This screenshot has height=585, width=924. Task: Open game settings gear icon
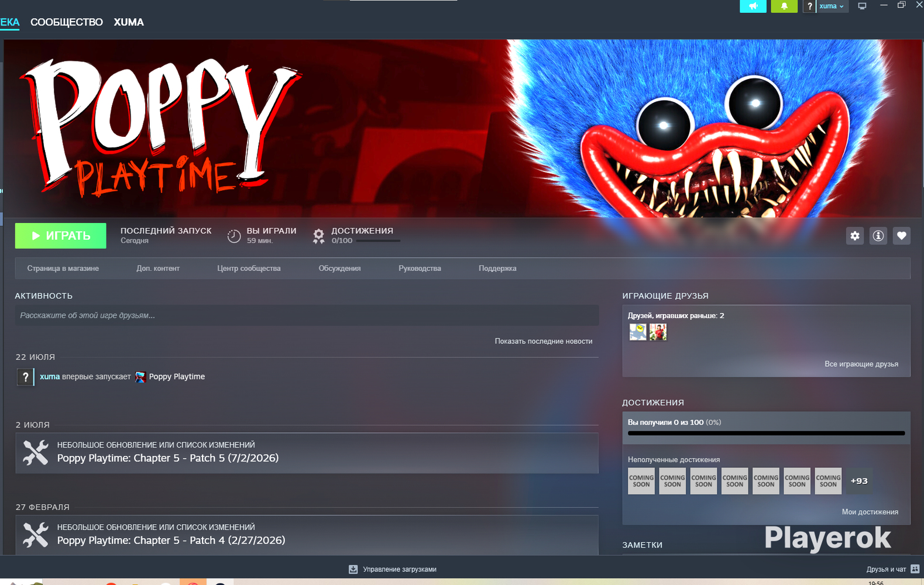pyautogui.click(x=855, y=236)
